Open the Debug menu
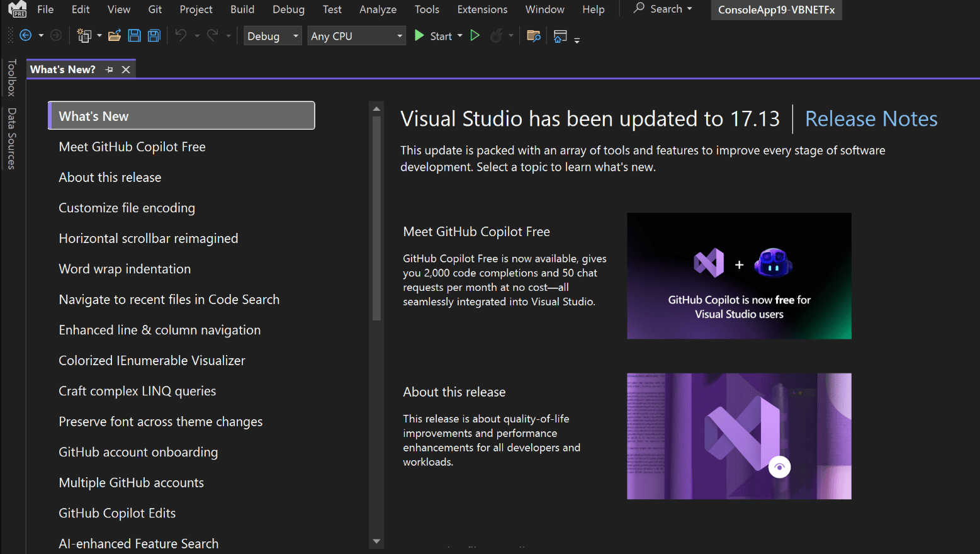Image resolution: width=980 pixels, height=554 pixels. click(288, 9)
